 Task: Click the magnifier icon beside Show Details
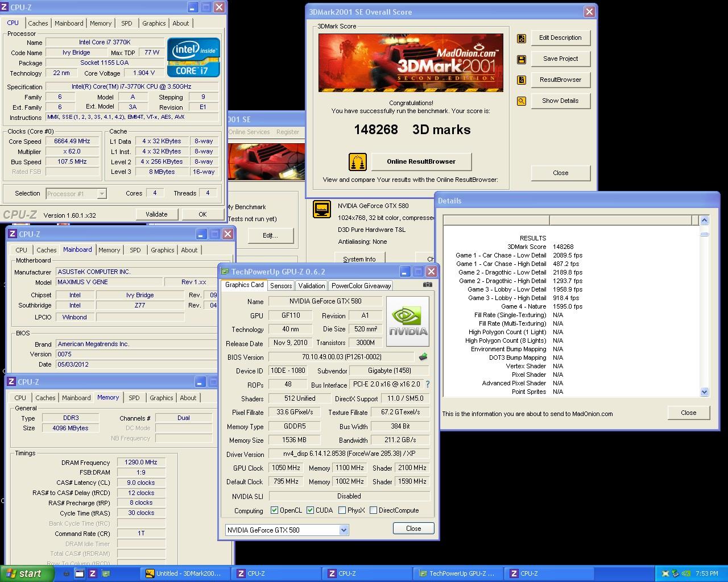point(521,101)
